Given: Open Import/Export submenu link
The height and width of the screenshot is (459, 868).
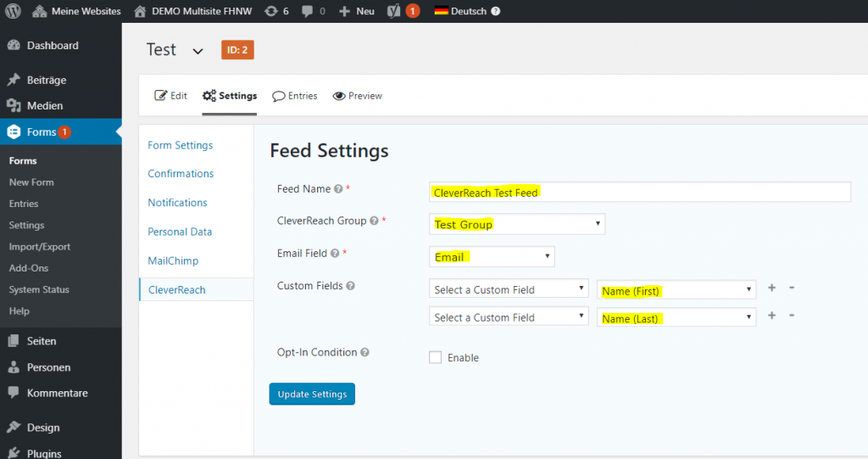Looking at the screenshot, I should [x=40, y=247].
